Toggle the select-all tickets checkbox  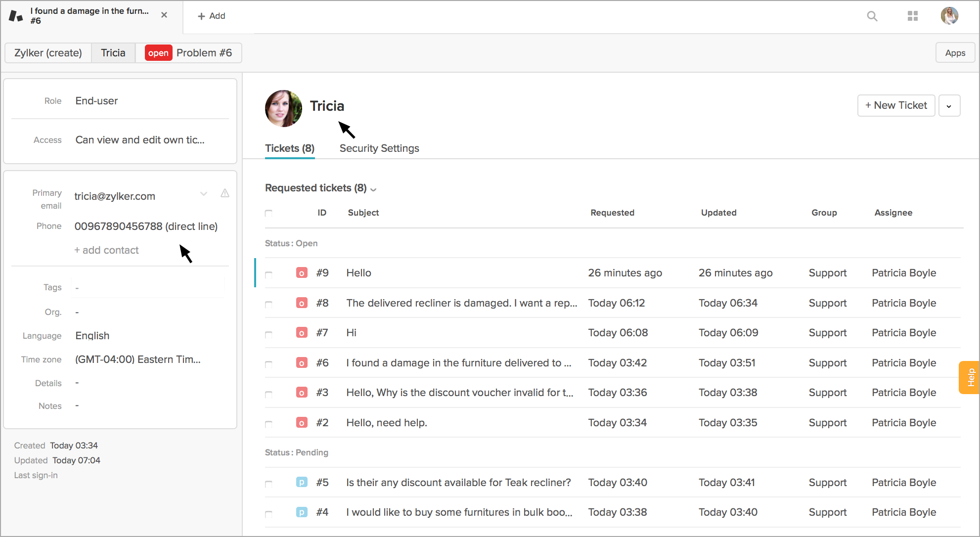(268, 213)
